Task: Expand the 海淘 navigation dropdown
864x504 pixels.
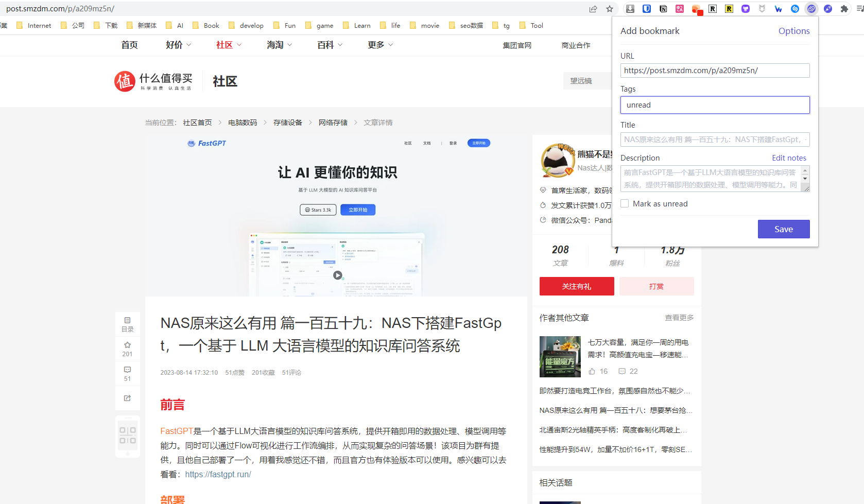Action: [279, 45]
